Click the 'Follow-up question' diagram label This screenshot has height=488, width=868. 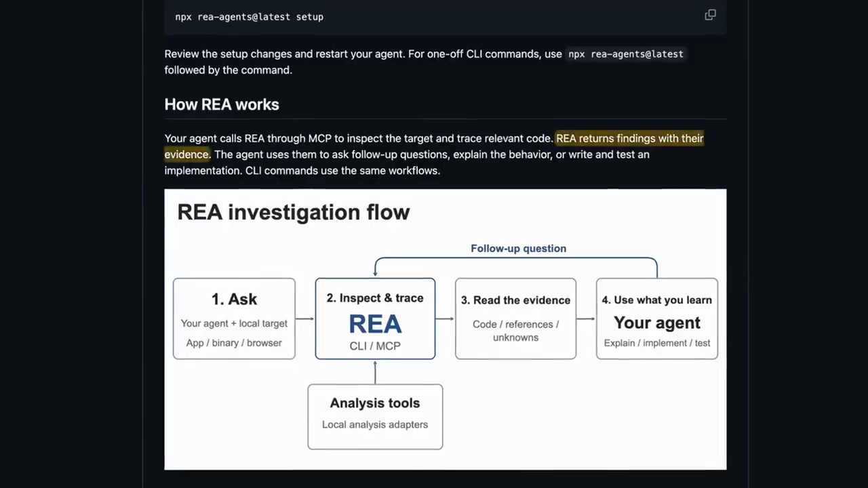519,249
